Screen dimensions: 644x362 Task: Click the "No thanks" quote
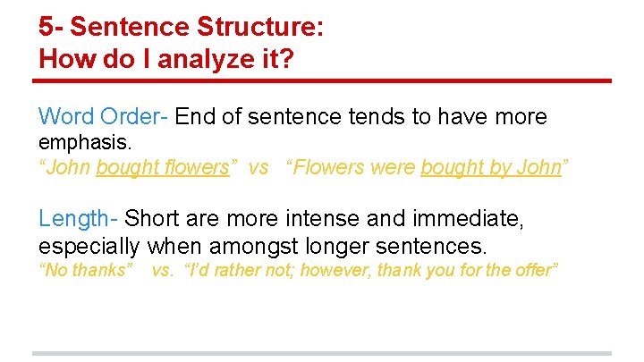click(87, 270)
